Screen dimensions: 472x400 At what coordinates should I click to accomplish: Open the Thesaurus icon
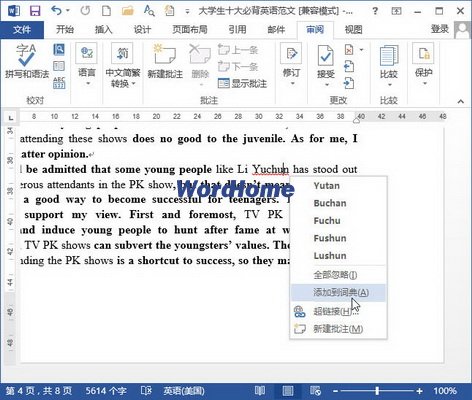[x=59, y=66]
